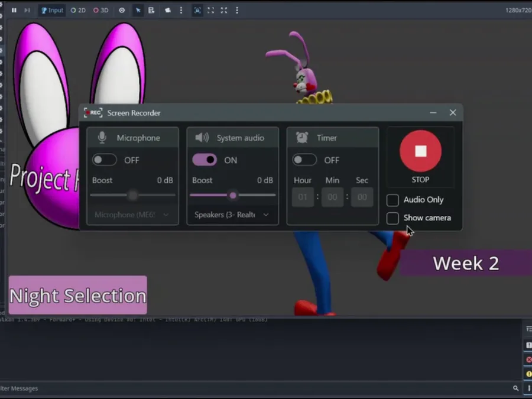532x399 pixels.
Task: Toggle the yellow warning messages filter
Action: click(x=528, y=374)
